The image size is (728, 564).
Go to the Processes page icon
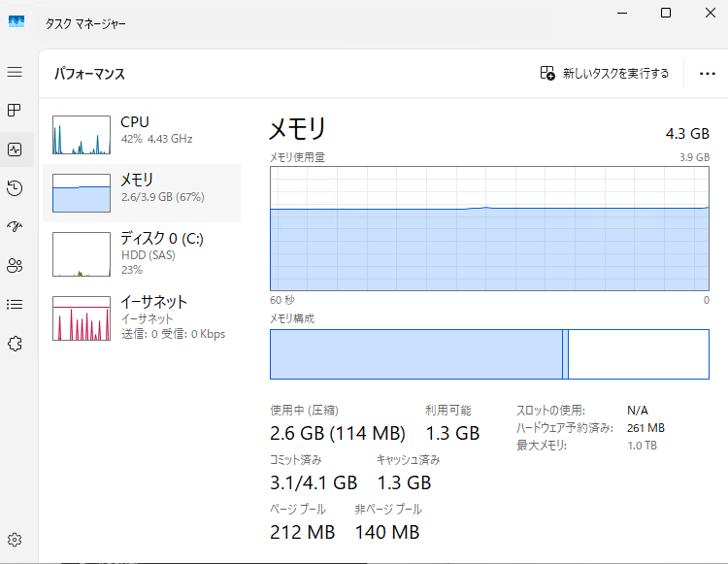(15, 111)
